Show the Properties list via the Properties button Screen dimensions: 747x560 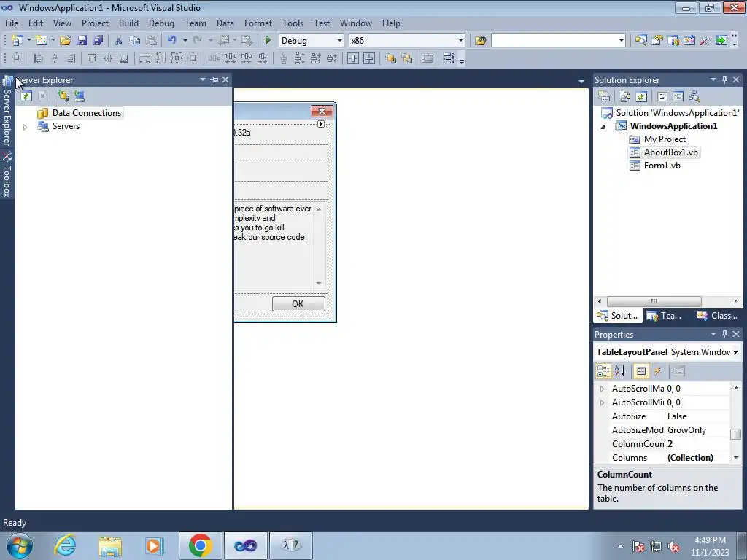pyautogui.click(x=641, y=371)
